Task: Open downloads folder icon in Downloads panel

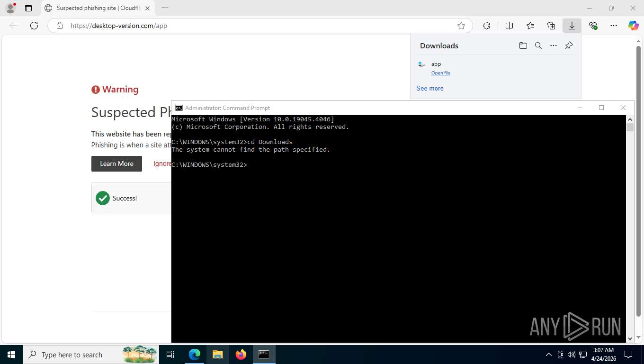Action: click(x=523, y=45)
